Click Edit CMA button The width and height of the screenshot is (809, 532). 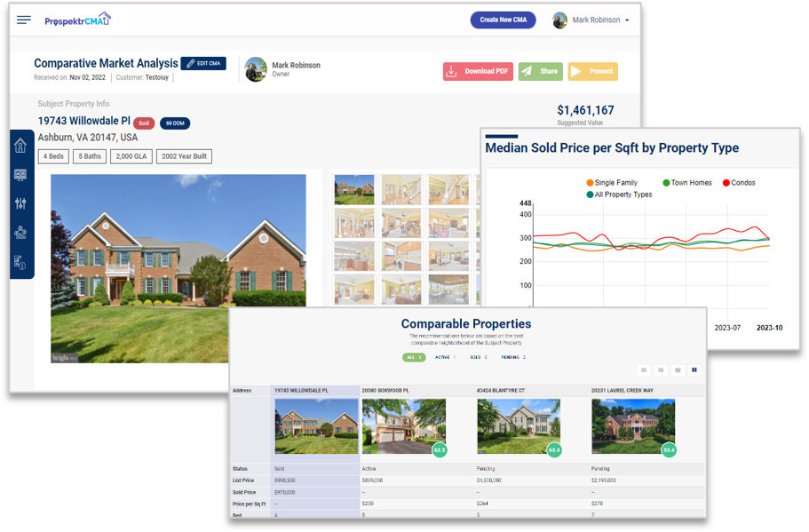tap(203, 63)
